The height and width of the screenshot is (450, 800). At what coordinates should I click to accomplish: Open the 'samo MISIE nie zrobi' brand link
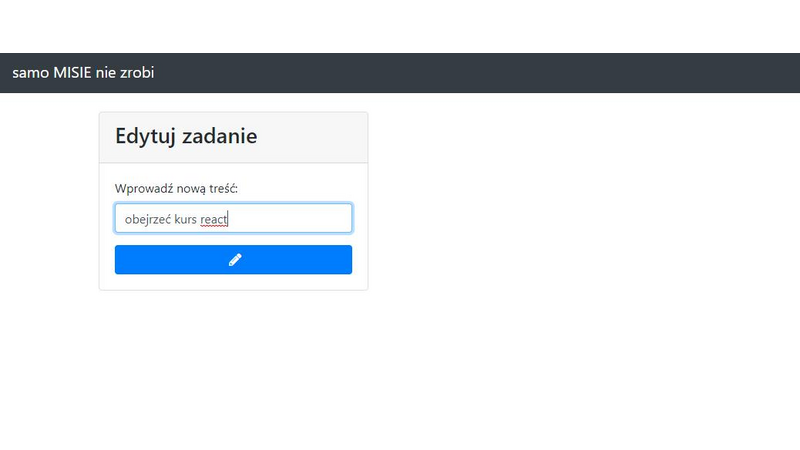(83, 72)
